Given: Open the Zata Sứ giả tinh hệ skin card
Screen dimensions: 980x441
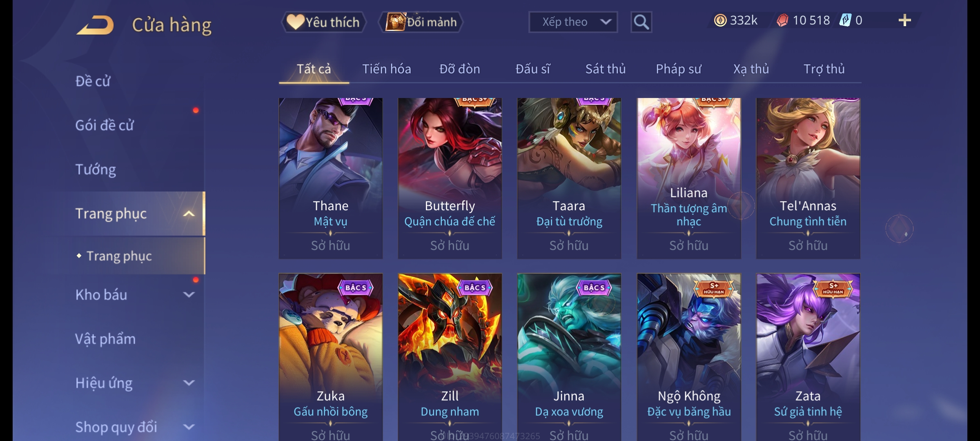Looking at the screenshot, I should [808, 357].
